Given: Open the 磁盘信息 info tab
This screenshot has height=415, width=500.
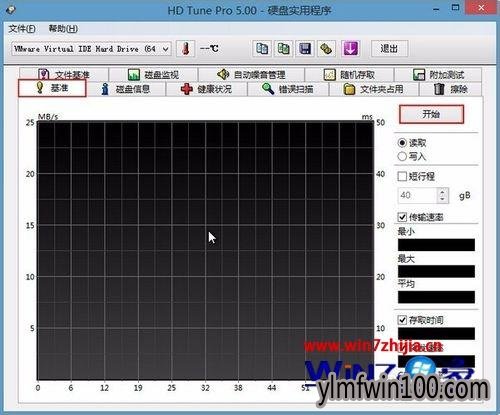Looking at the screenshot, I should pos(126,89).
